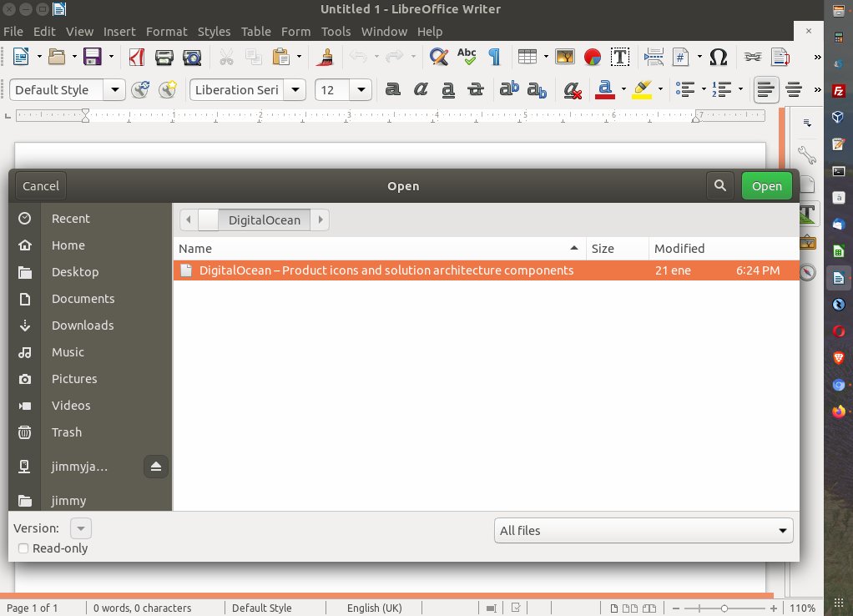Click the DigitalOcean path button

click(265, 220)
